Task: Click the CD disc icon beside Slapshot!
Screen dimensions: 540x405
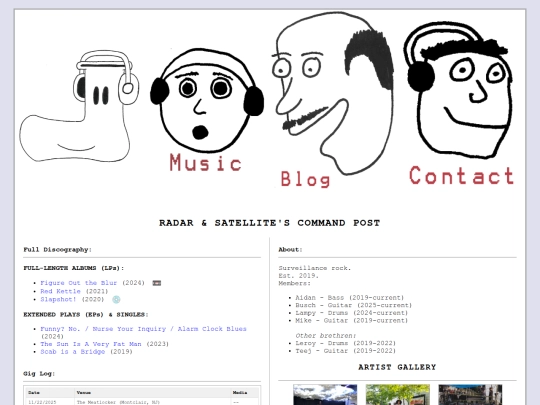Action: 116,300
